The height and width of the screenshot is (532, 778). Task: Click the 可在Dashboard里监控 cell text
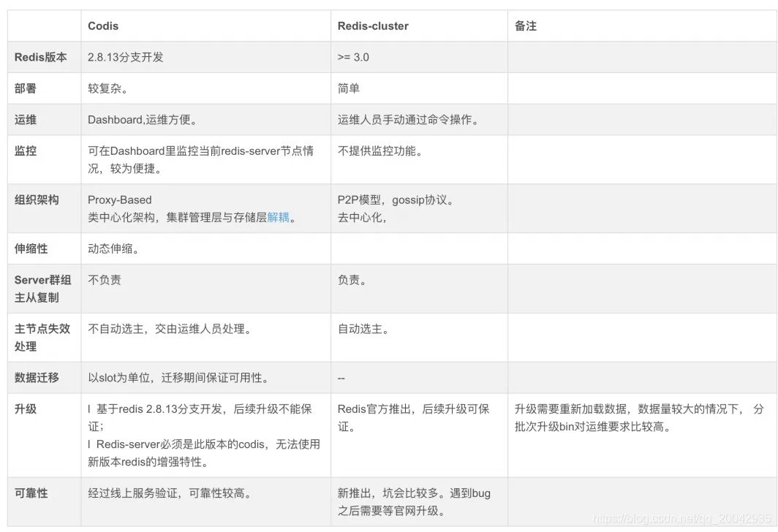coord(200,159)
